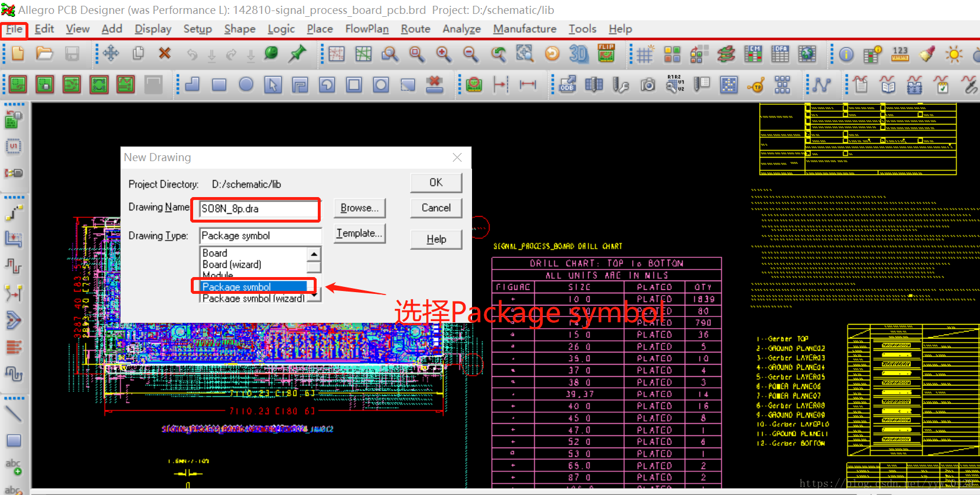The image size is (980, 495).
Task: Open the File menu
Action: (14, 29)
